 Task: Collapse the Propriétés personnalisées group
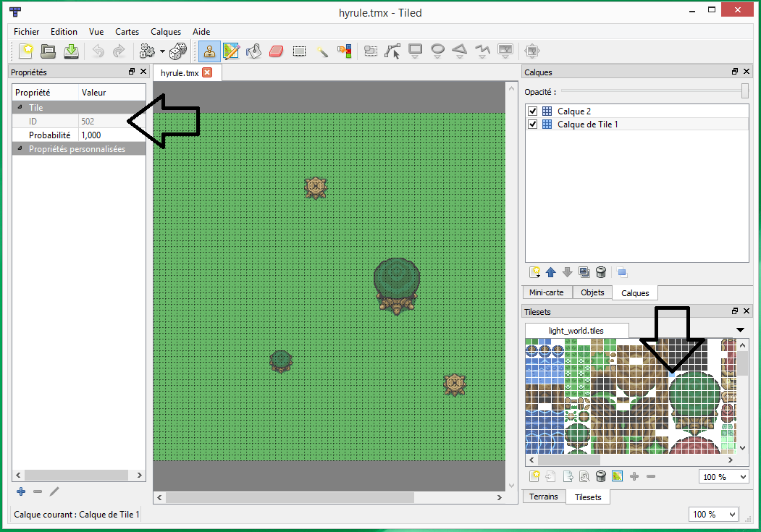20,148
